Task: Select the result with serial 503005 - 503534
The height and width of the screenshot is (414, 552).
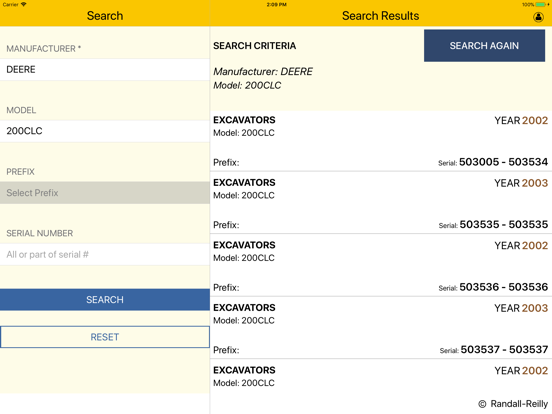Action: 381,141
